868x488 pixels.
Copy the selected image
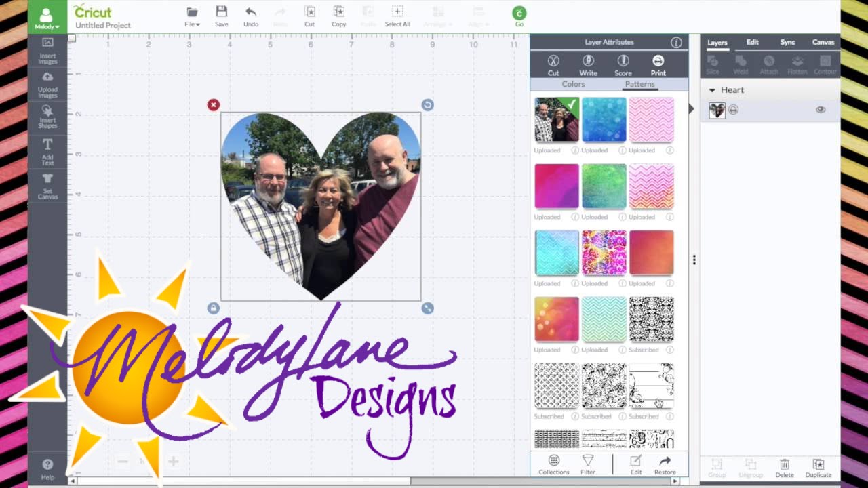(338, 16)
